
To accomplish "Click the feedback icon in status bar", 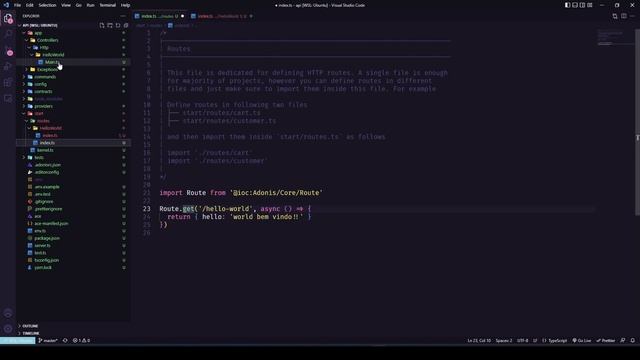I will tap(623, 340).
